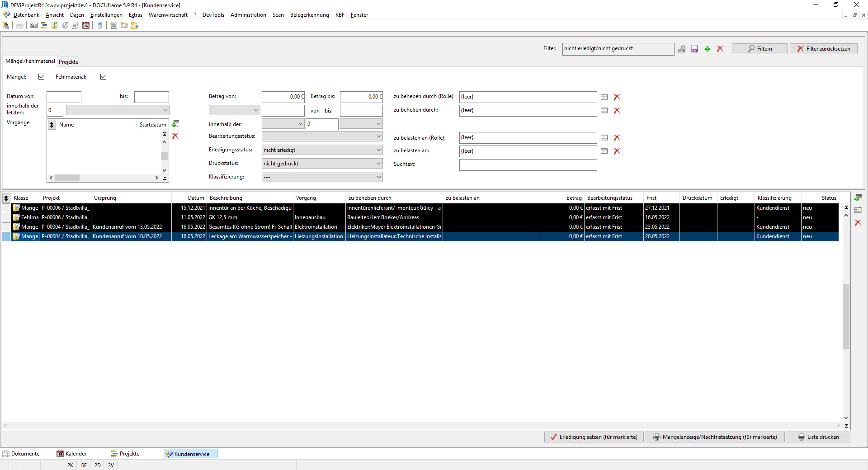Image resolution: width=868 pixels, height=470 pixels.
Task: Switch to Dokumente bottom tab
Action: [x=21, y=454]
